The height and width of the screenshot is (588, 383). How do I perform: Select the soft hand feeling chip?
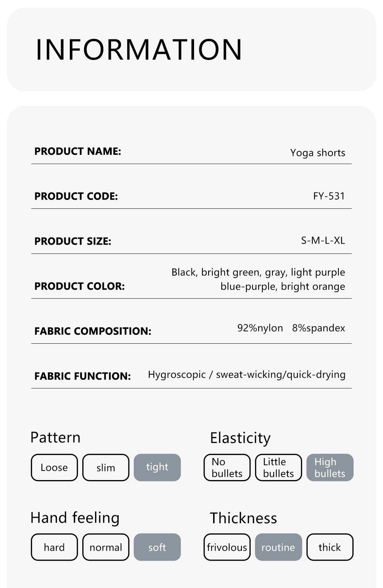157,547
